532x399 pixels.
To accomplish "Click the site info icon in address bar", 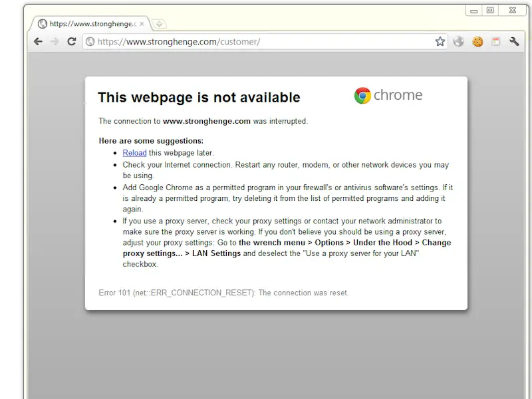I will tap(90, 41).
